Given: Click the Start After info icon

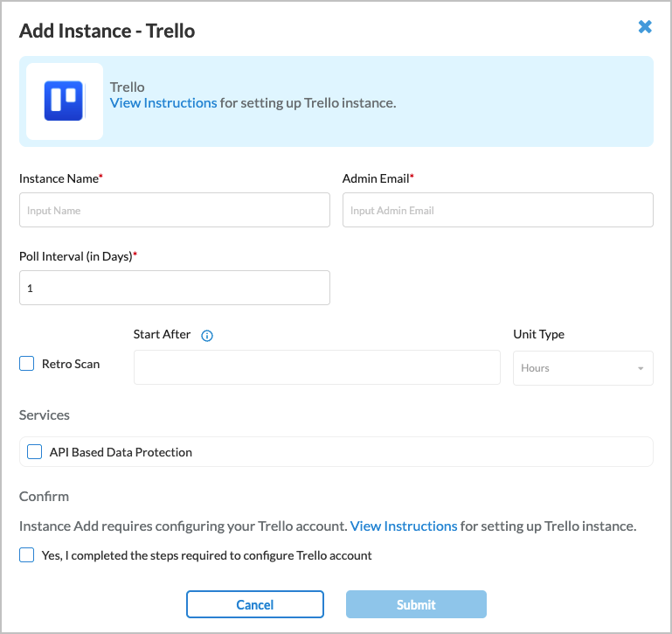Looking at the screenshot, I should click(207, 336).
